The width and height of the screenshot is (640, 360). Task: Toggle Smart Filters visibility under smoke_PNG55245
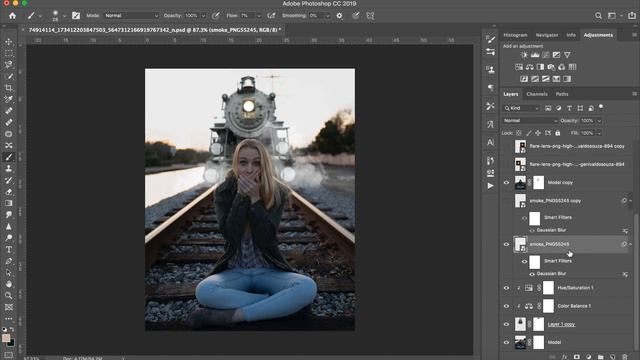click(524, 261)
